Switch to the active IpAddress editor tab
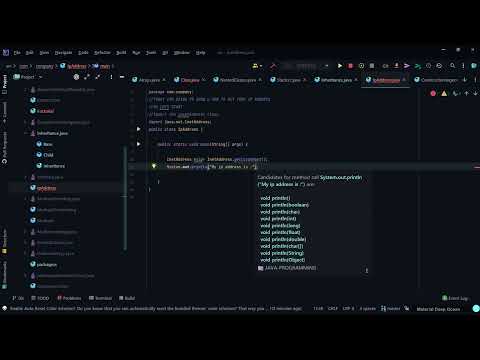 tap(386, 80)
